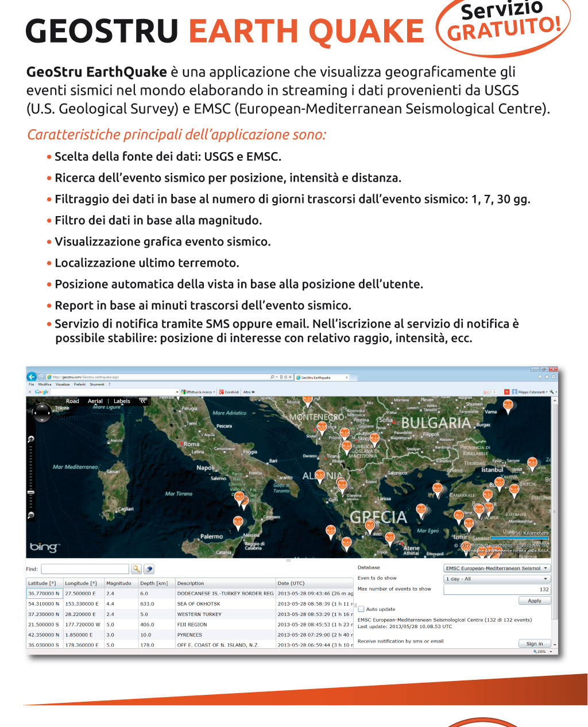Open the Visualizza menu

[63, 384]
